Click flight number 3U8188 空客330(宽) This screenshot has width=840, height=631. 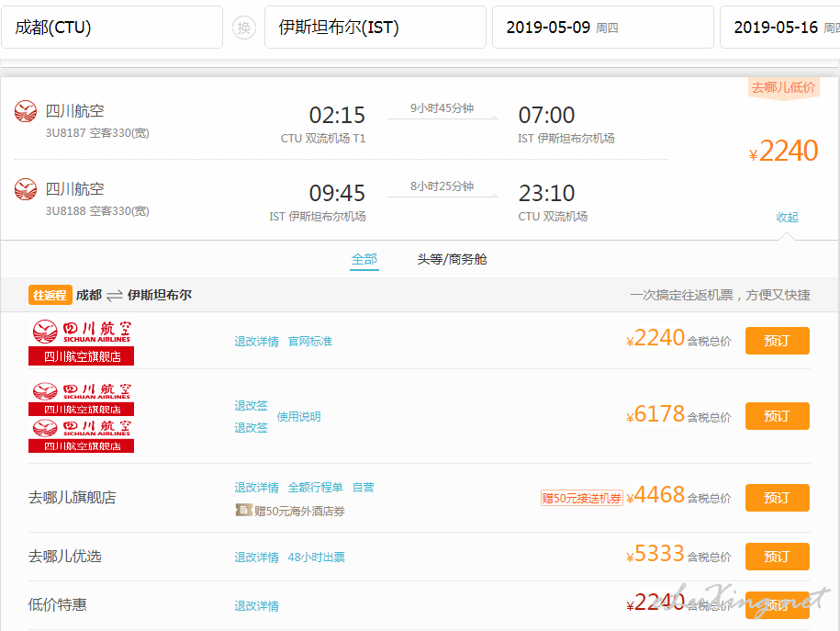(97, 211)
